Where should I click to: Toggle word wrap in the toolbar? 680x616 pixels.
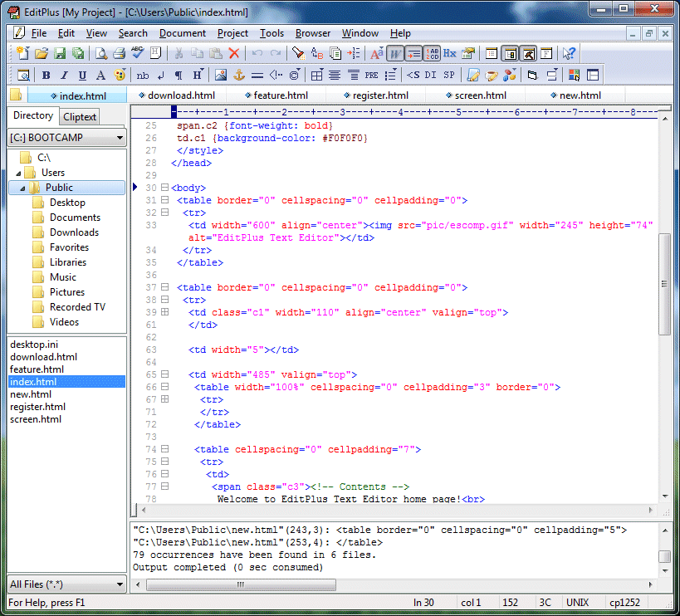pyautogui.click(x=394, y=53)
